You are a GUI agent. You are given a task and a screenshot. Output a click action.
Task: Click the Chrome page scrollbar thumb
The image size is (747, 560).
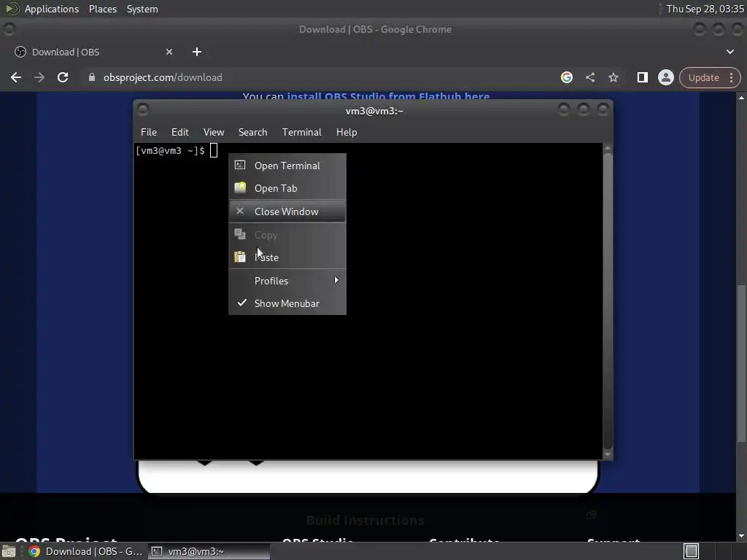(741, 363)
